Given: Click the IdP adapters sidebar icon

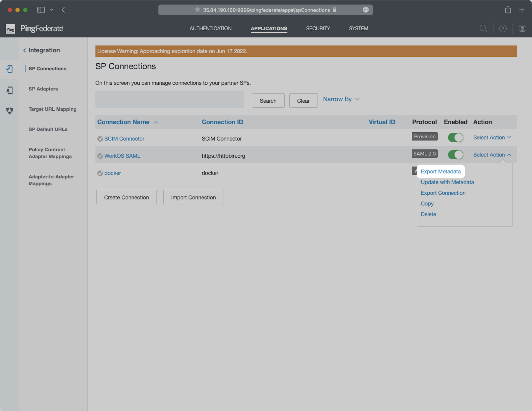Looking at the screenshot, I should pyautogui.click(x=9, y=90).
